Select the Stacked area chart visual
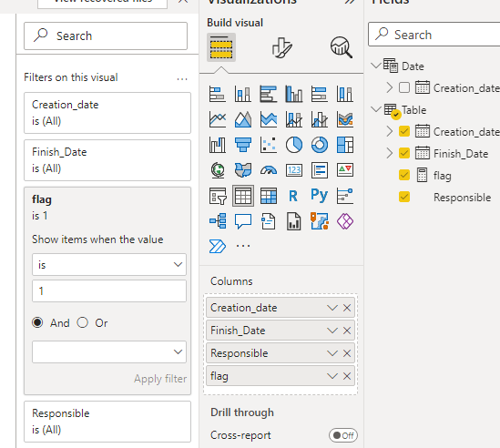500x448 pixels. pos(269,119)
